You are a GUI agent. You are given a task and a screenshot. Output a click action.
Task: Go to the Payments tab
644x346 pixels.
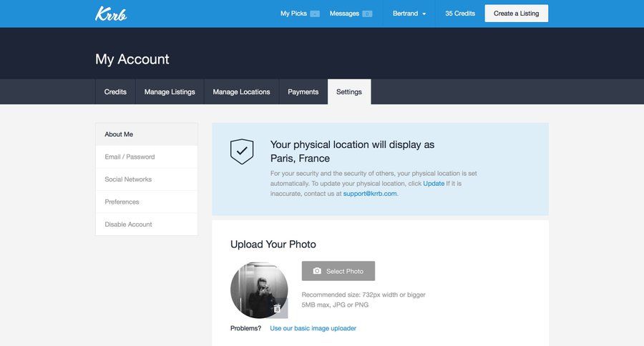pos(303,92)
